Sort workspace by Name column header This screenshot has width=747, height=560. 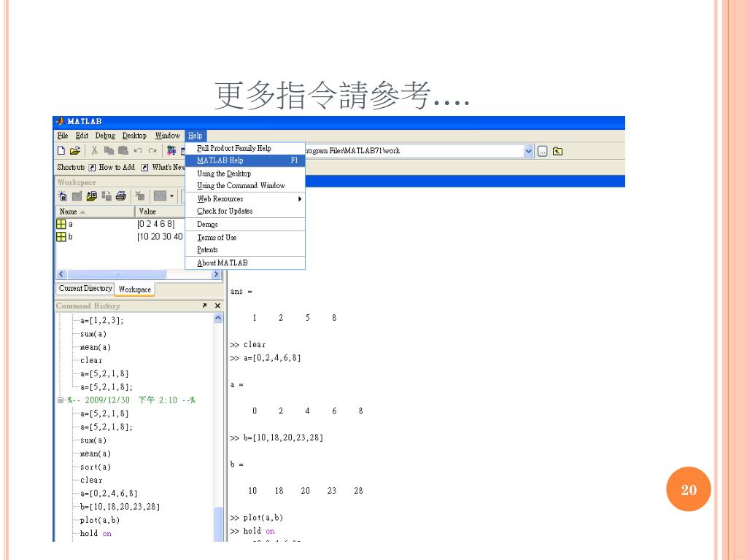point(96,211)
